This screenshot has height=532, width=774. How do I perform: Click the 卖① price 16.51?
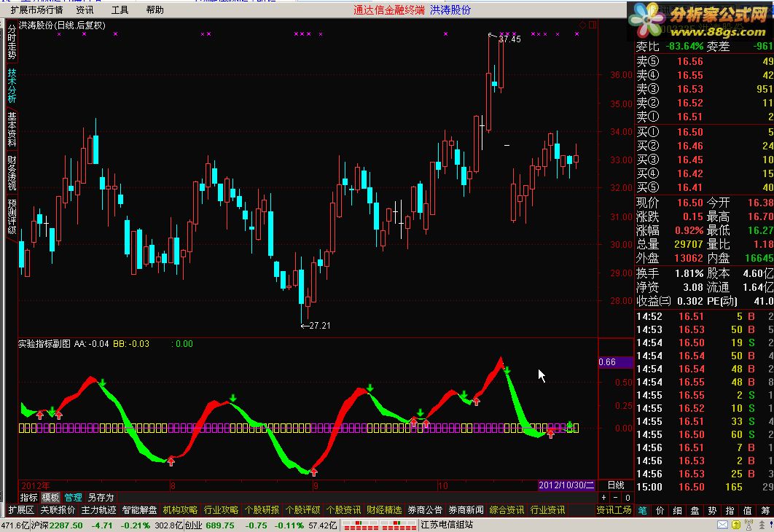pyautogui.click(x=689, y=117)
